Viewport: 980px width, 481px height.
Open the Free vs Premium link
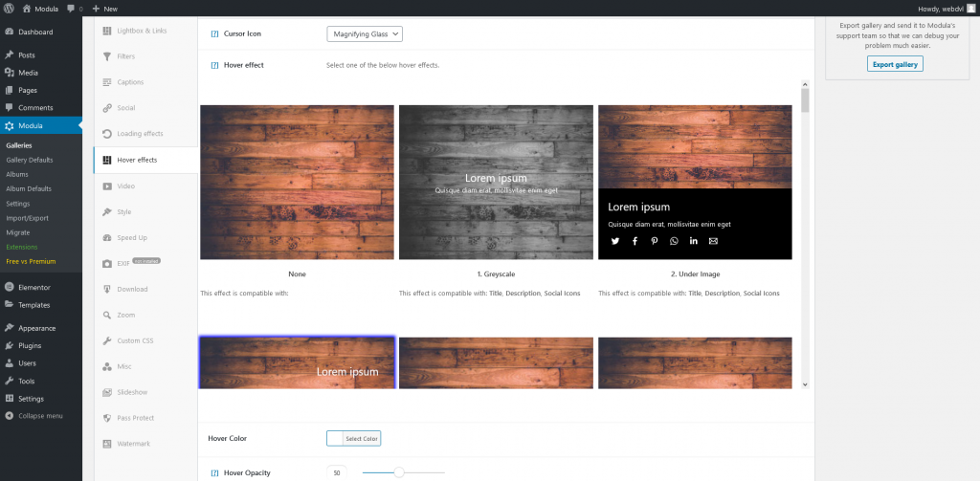tap(31, 261)
